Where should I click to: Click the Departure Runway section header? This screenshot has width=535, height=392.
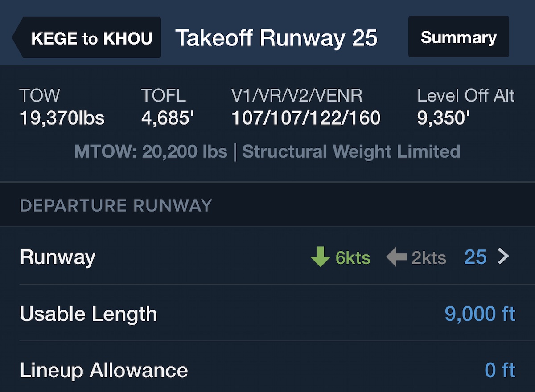(116, 205)
